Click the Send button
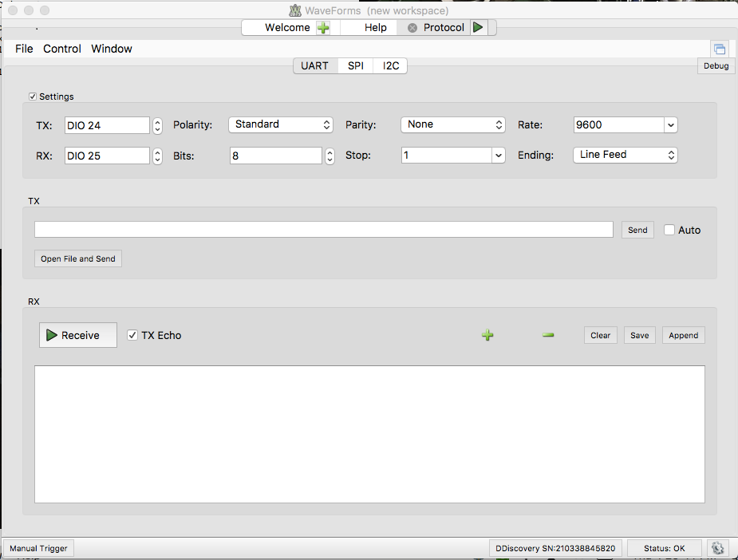The height and width of the screenshot is (560, 738). click(x=637, y=230)
